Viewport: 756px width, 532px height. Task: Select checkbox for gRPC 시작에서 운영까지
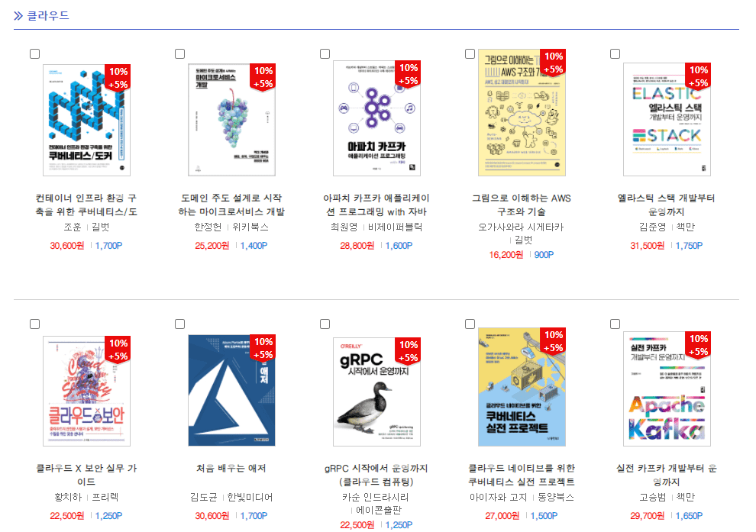(325, 324)
